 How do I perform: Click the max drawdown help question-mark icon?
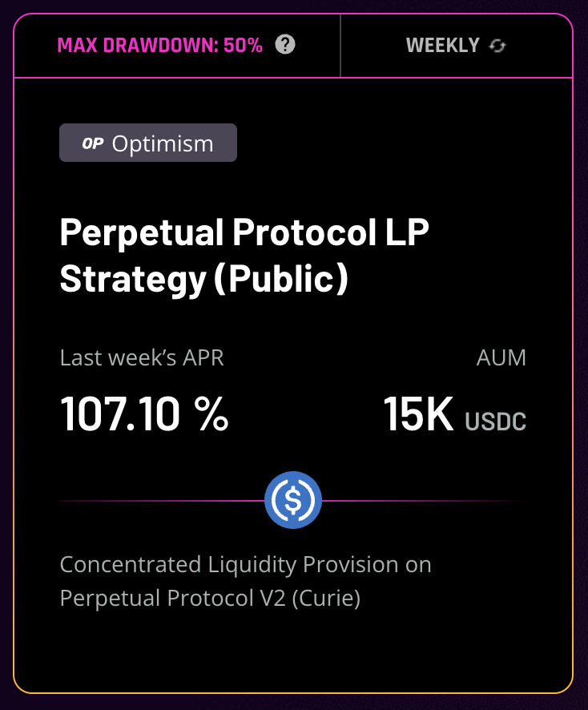(x=284, y=45)
